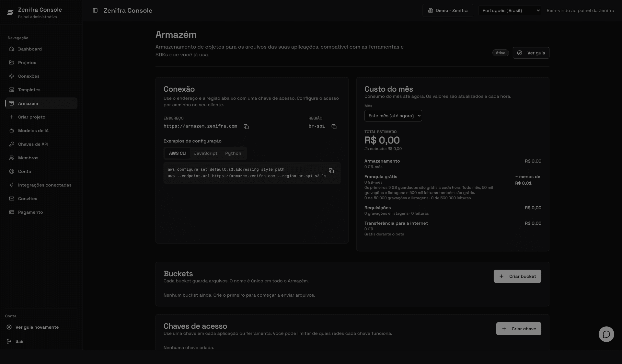Open Integrações conectadas
This screenshot has width=622, height=364.
click(41, 185)
